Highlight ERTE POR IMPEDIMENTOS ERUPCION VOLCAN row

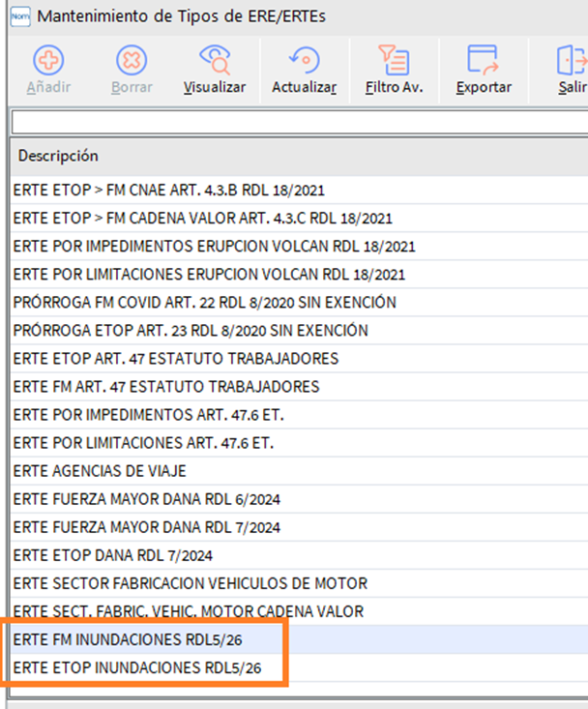pyautogui.click(x=215, y=247)
